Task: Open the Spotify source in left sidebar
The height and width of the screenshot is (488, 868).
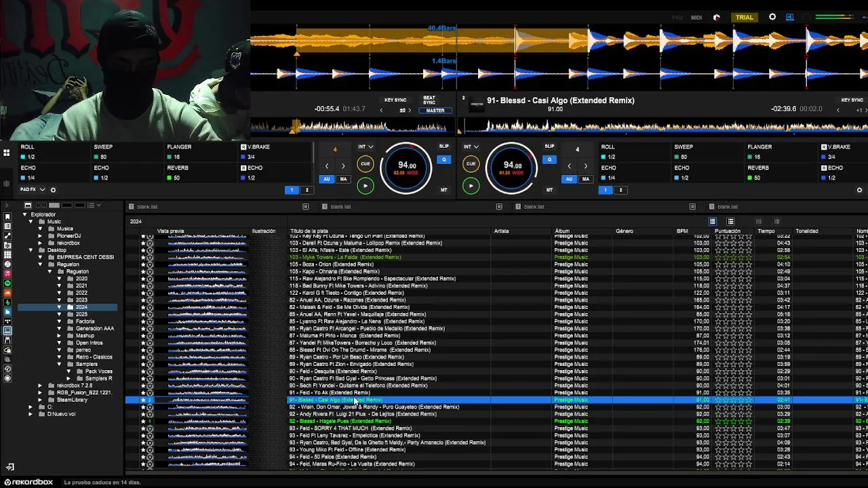Action: coord(7,283)
